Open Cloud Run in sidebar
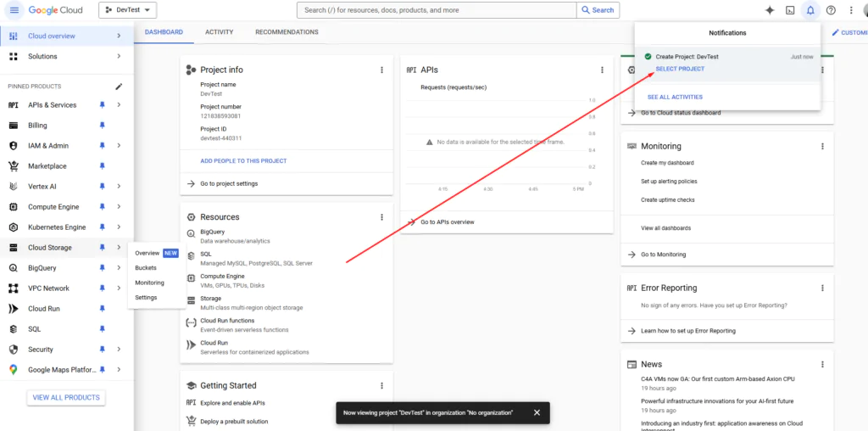Viewport: 868px width, 431px height. [x=44, y=309]
